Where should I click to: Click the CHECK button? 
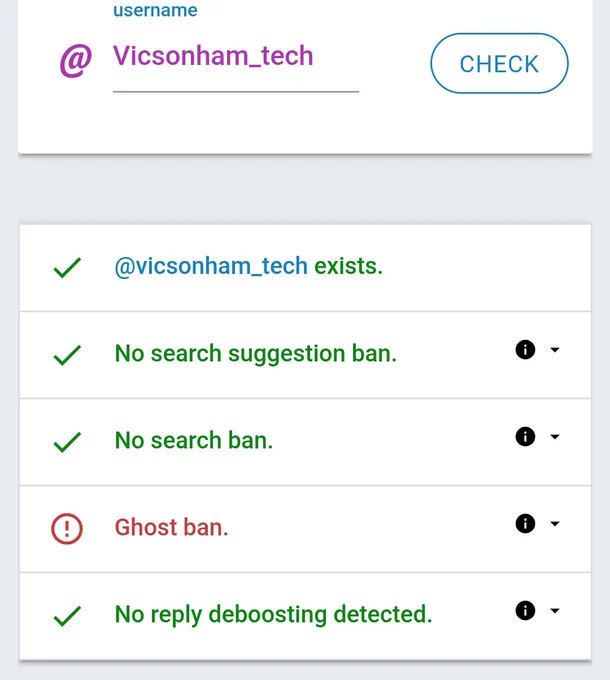coord(499,63)
